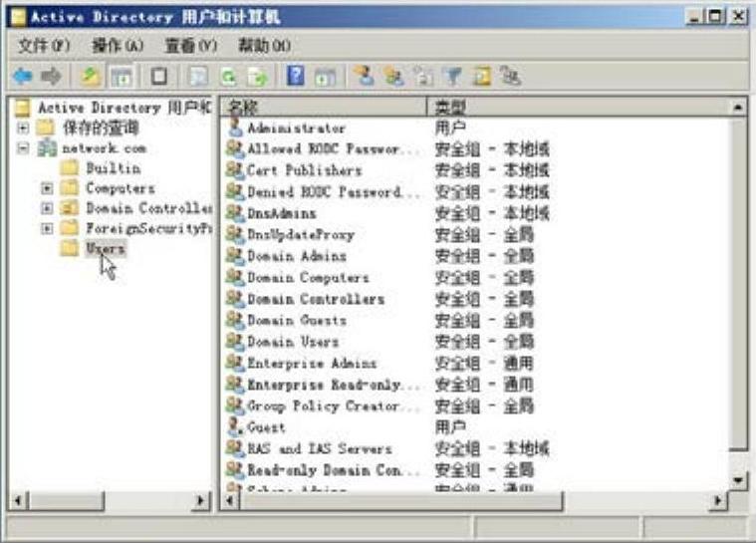Viewport: 756px width, 543px height.
Task: Click the Domain Controllers OU folder icon
Action: (x=69, y=208)
